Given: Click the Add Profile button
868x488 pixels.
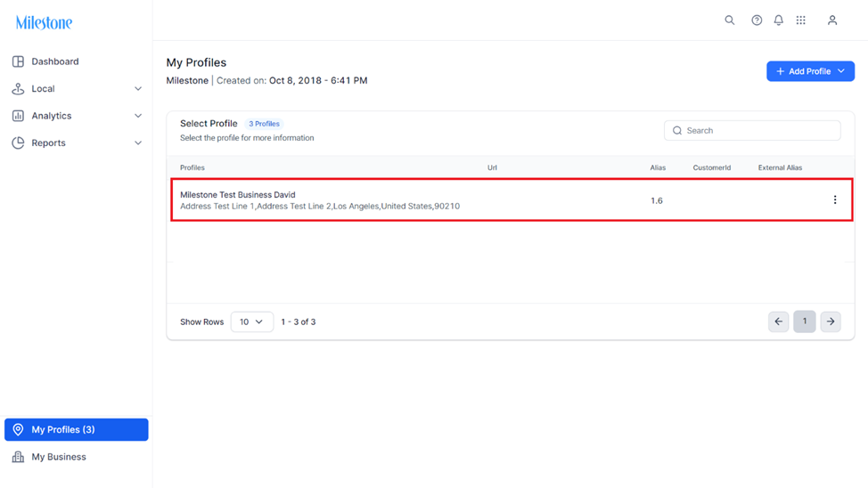Looking at the screenshot, I should point(810,71).
